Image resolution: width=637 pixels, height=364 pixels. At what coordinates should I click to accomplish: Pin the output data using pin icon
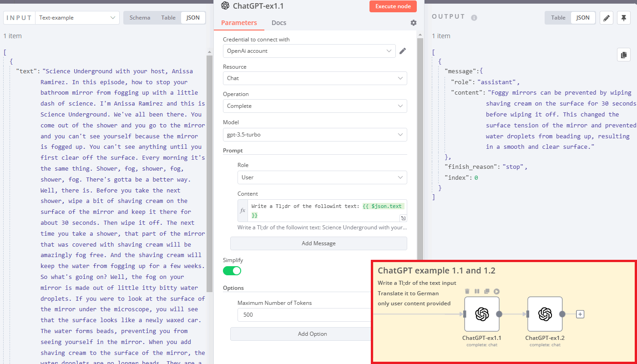click(x=623, y=18)
